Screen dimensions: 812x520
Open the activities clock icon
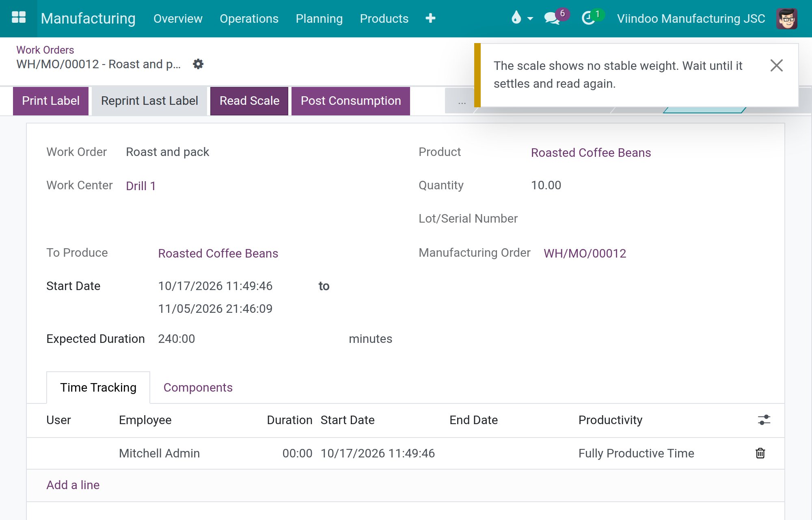[588, 18]
